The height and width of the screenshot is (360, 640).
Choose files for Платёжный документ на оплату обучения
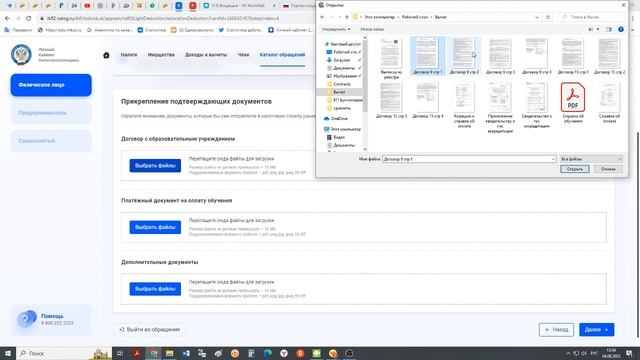pyautogui.click(x=155, y=227)
